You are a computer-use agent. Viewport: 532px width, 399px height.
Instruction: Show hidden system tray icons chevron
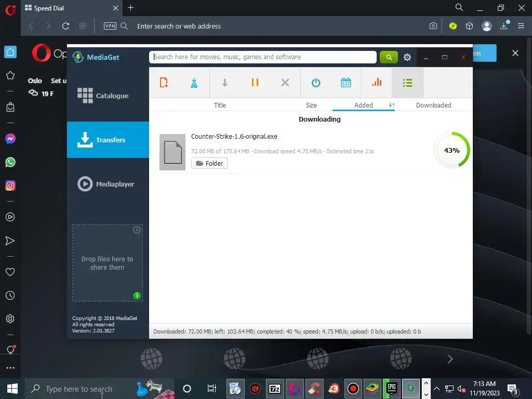[436, 389]
